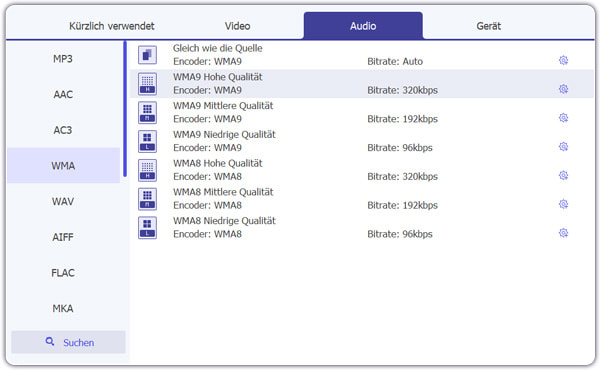Select MP3 format in sidebar

(63, 59)
